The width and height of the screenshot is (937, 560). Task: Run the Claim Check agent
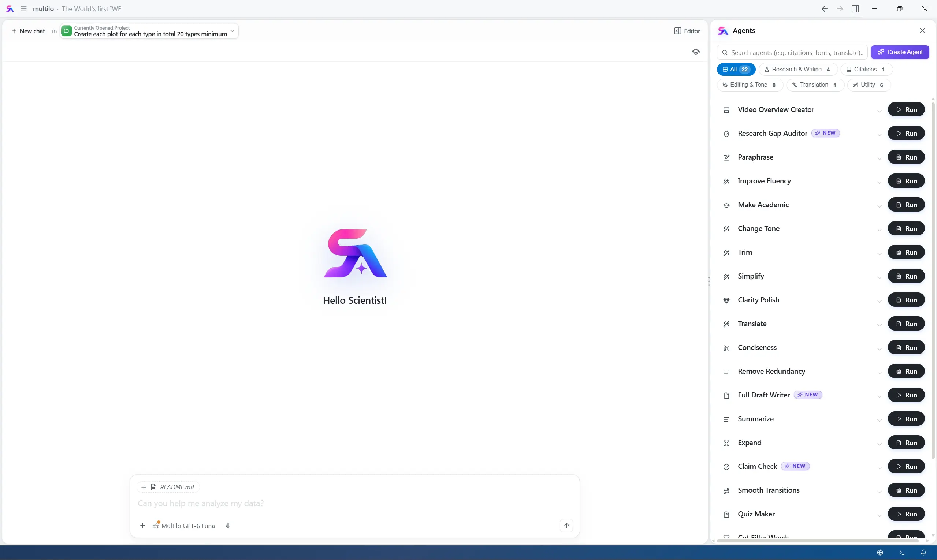[x=906, y=466]
